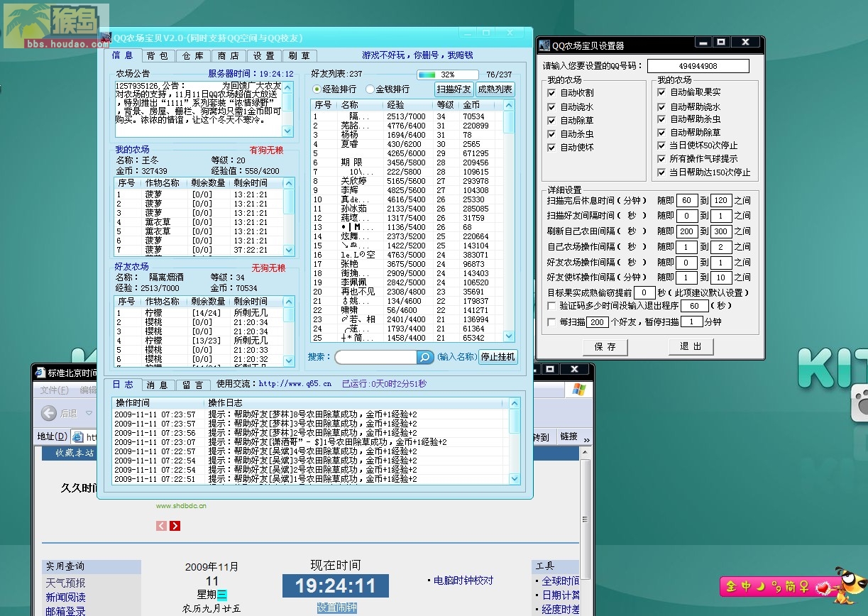Click the browser's round Back arrow button
The width and height of the screenshot is (868, 616).
click(x=49, y=413)
